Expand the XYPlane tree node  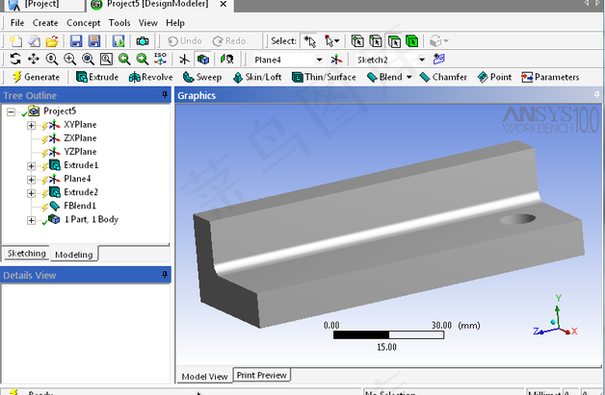pyautogui.click(x=31, y=125)
